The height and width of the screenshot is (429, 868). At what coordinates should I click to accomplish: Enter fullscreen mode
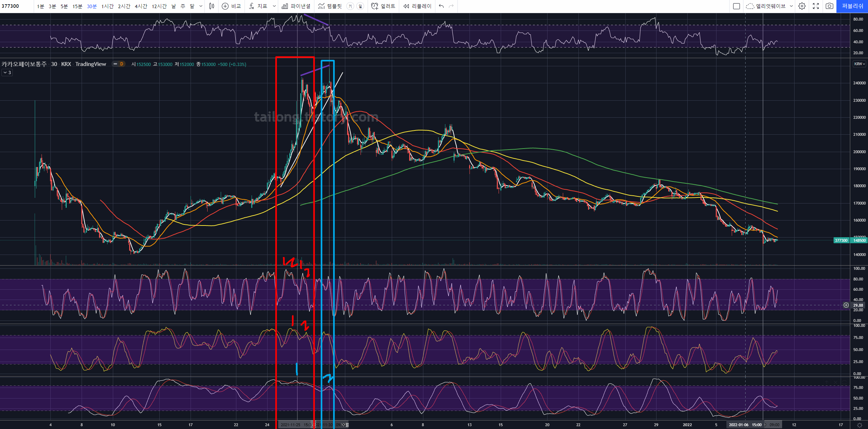point(816,6)
